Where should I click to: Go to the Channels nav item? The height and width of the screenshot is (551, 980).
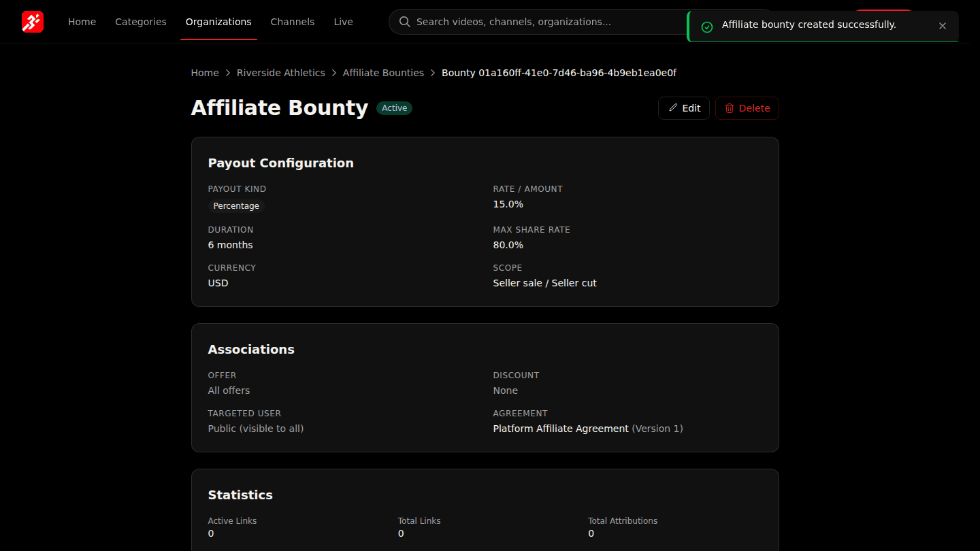tap(293, 22)
